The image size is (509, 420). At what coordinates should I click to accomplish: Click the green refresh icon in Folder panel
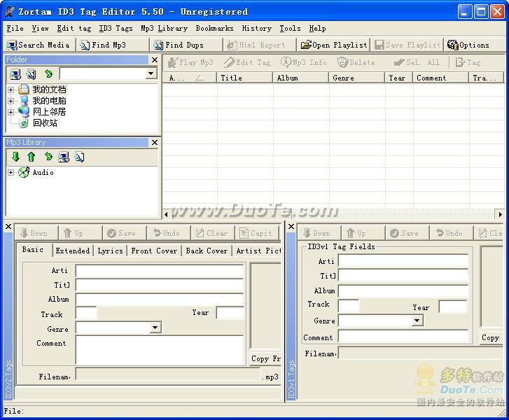coord(48,74)
